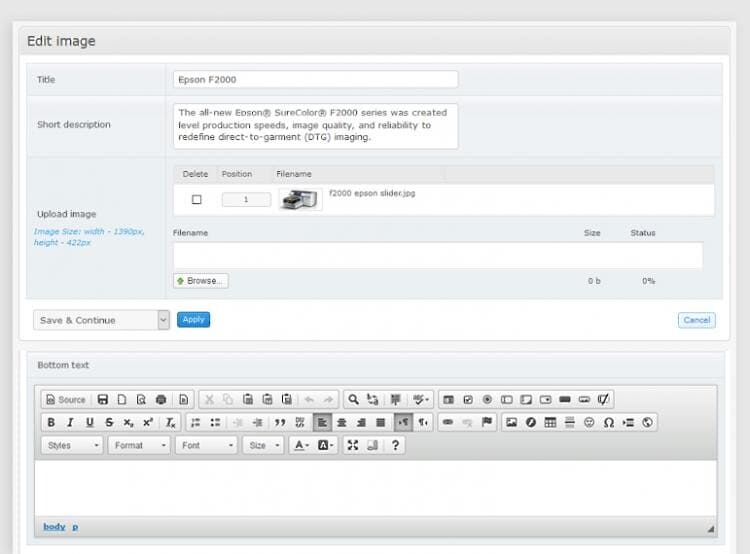
Task: Click the Find magnifier icon
Action: [353, 399]
